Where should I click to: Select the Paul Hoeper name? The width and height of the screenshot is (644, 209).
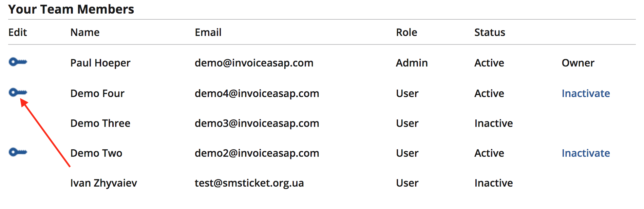[x=100, y=63]
